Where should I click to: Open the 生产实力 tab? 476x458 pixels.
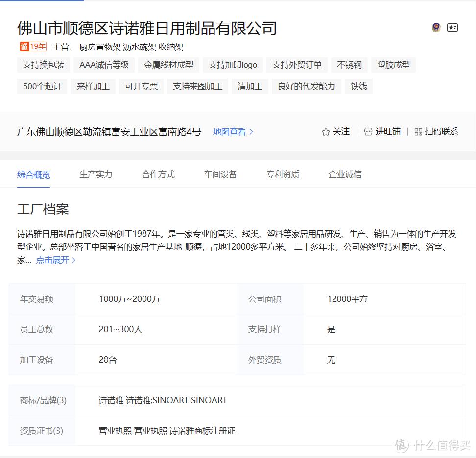tap(95, 174)
